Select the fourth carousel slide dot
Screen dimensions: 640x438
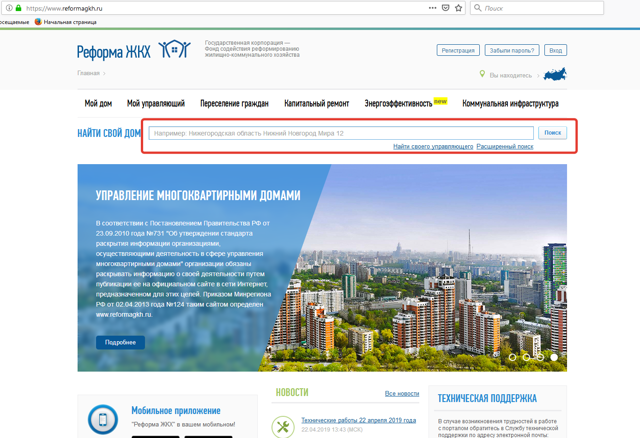tap(554, 357)
